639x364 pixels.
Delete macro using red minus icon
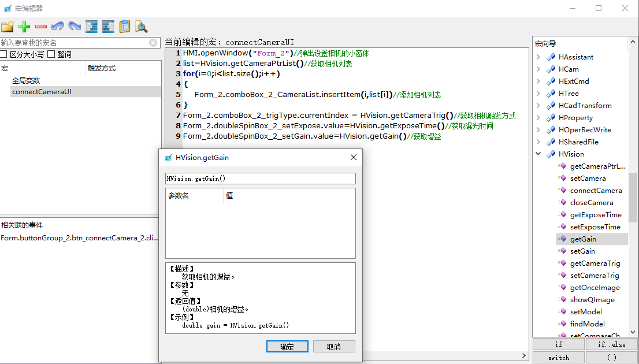(x=41, y=27)
